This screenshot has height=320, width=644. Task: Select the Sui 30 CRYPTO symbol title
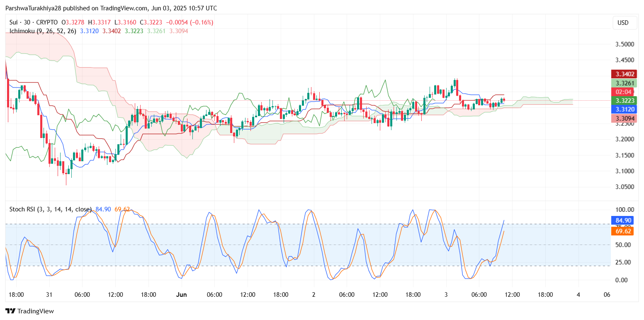click(34, 22)
